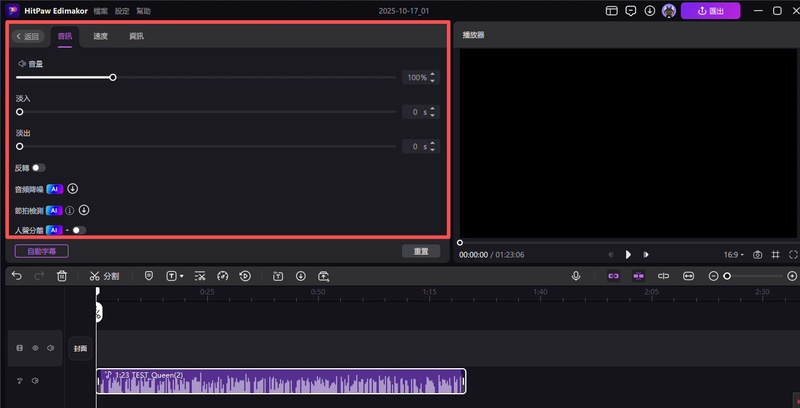The width and height of the screenshot is (800, 408).
Task: Click the 分割 split scissors tool
Action: click(x=103, y=275)
